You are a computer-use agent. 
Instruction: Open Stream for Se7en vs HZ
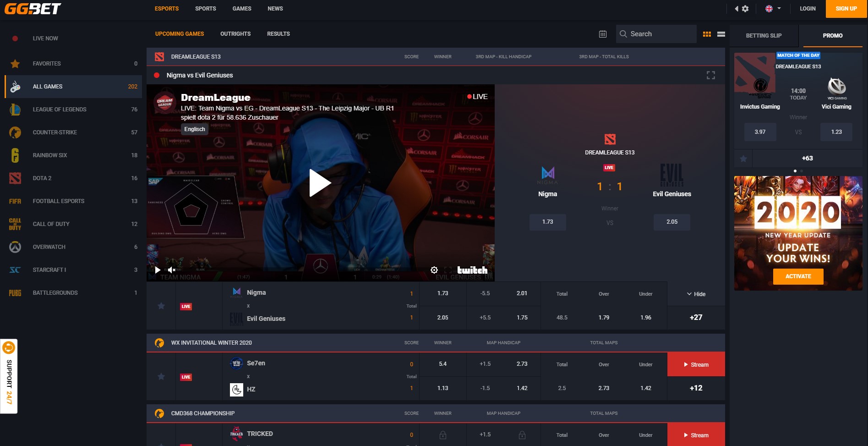(x=696, y=364)
